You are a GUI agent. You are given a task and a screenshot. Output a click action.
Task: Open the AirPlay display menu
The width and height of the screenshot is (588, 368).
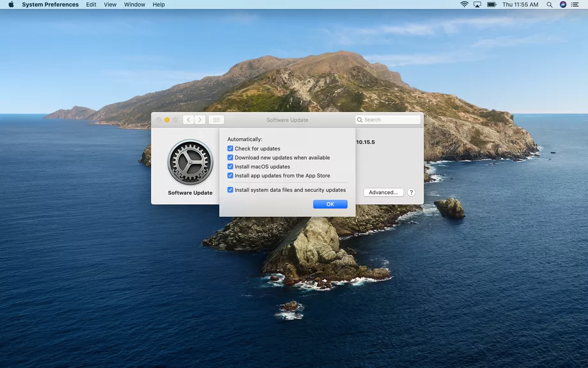pos(477,4)
